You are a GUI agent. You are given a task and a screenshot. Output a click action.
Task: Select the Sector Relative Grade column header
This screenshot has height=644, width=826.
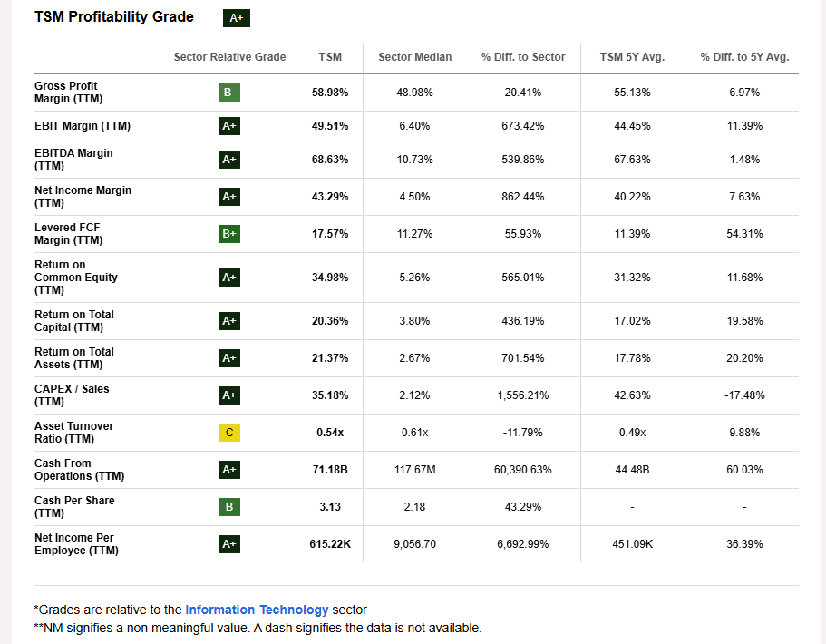pos(229,57)
